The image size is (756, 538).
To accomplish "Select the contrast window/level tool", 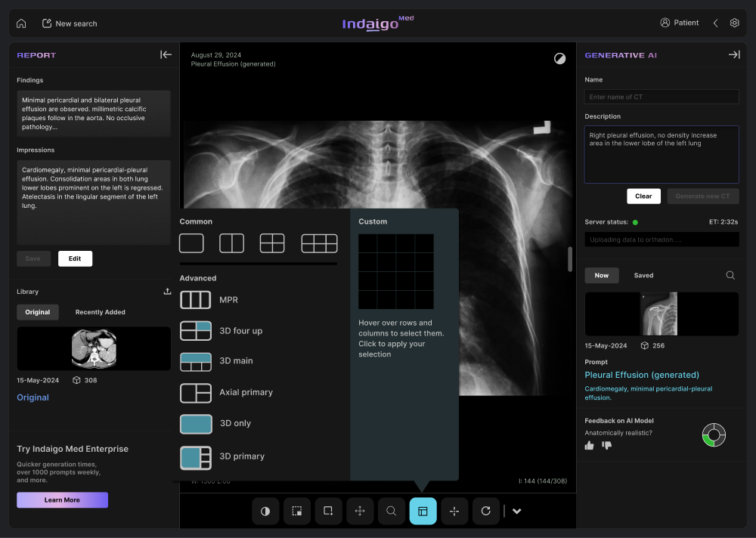I will point(265,511).
